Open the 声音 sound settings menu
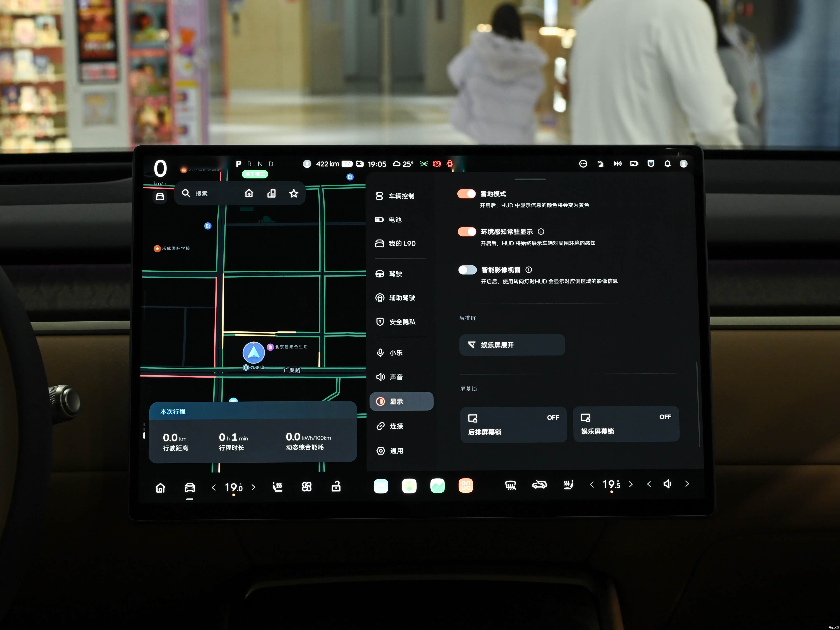 coord(396,377)
